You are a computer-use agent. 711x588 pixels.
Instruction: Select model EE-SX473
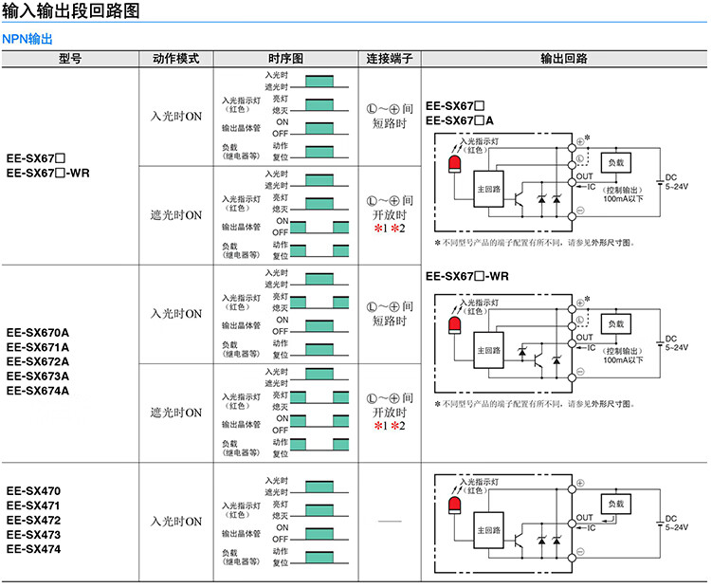(33, 535)
